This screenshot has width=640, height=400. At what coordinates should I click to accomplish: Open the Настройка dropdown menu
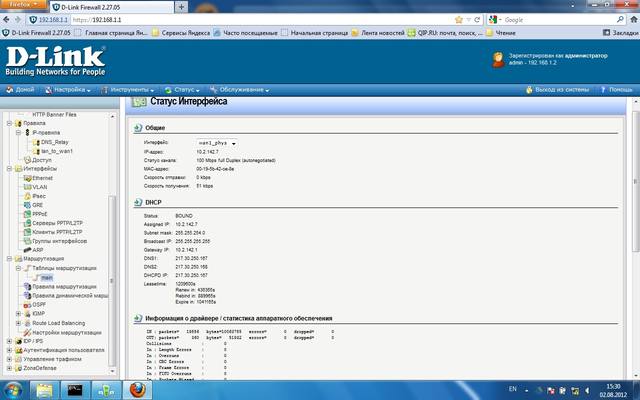tap(68, 90)
